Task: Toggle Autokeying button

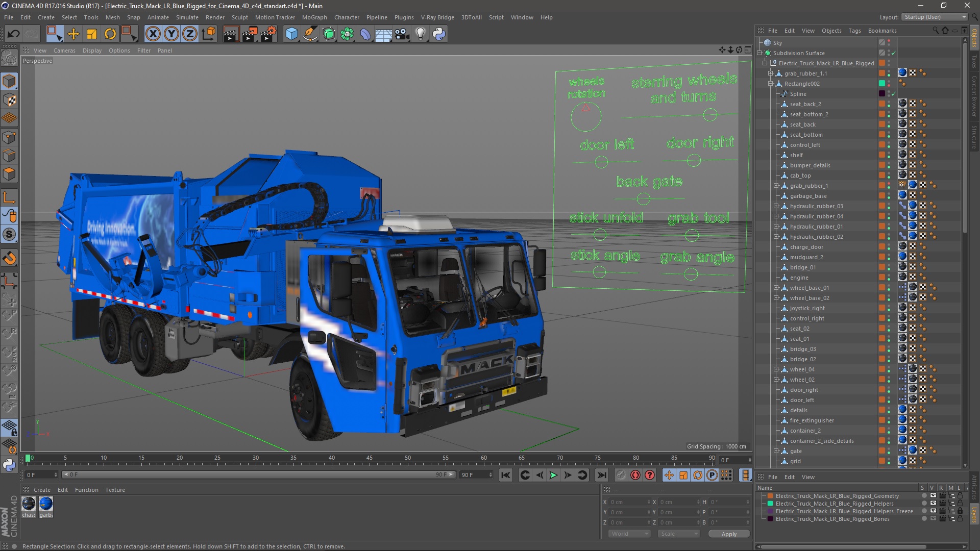Action: click(x=635, y=475)
